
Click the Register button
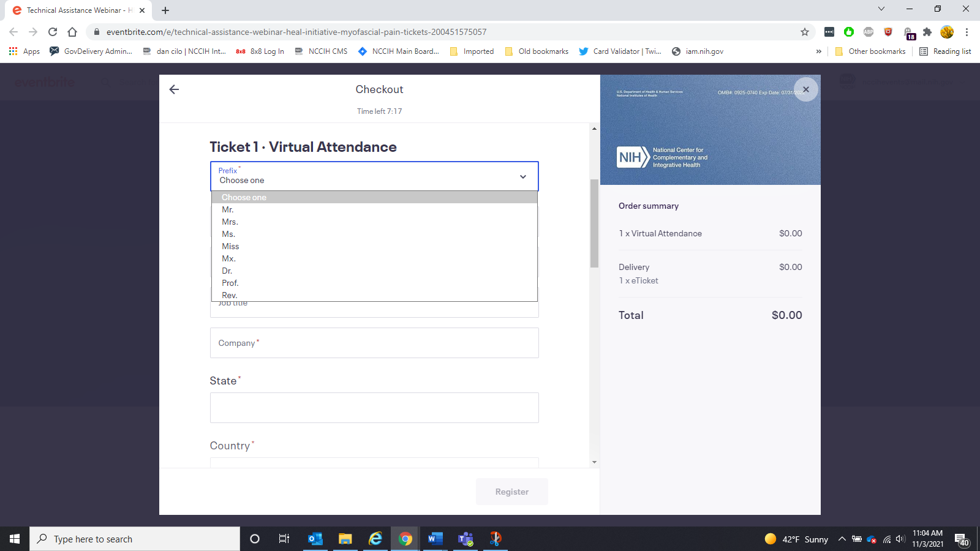(511, 492)
